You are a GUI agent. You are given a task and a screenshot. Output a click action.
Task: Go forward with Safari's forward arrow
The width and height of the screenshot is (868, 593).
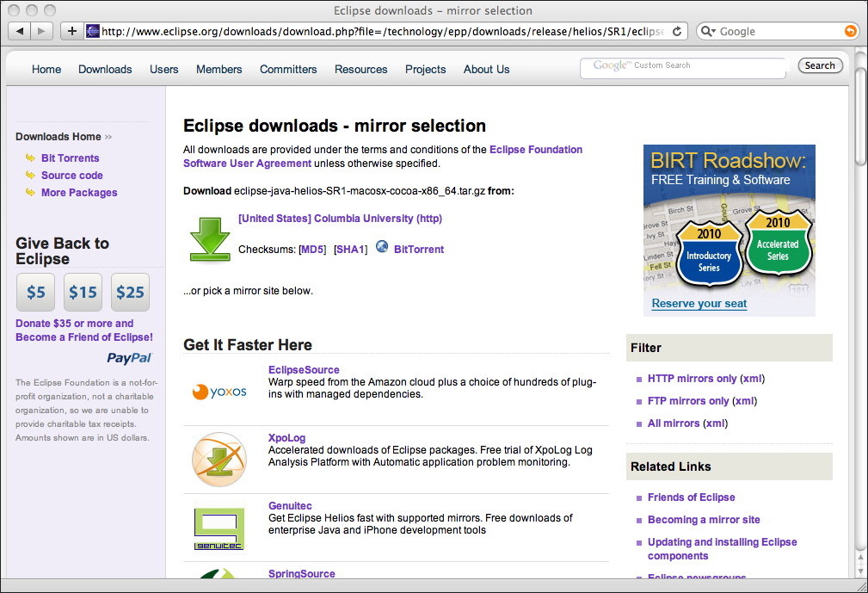tap(41, 32)
